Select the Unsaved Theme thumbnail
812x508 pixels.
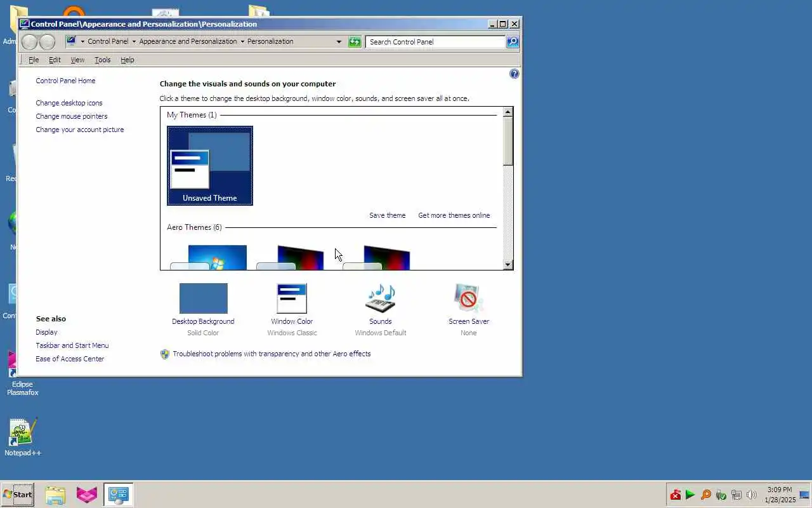pyautogui.click(x=210, y=166)
